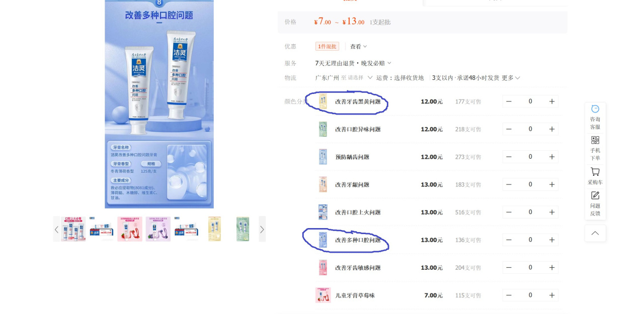
Task: Click quantity field for 儿童牙膏草莓味
Action: 530,295
